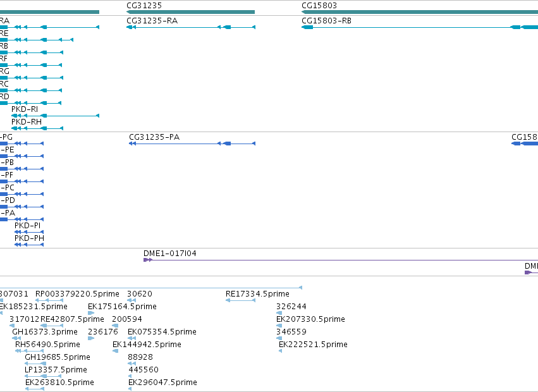
Task: Select EST label RE42807.5prime
Action: [x=72, y=319]
